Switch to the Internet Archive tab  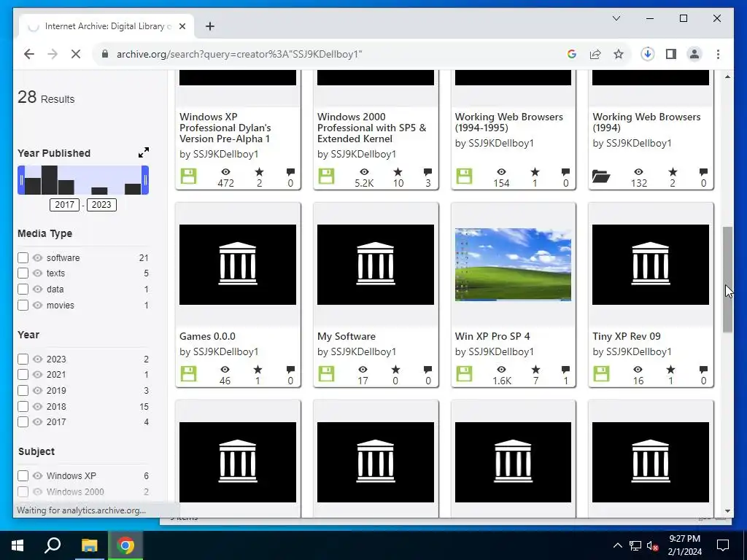point(107,26)
